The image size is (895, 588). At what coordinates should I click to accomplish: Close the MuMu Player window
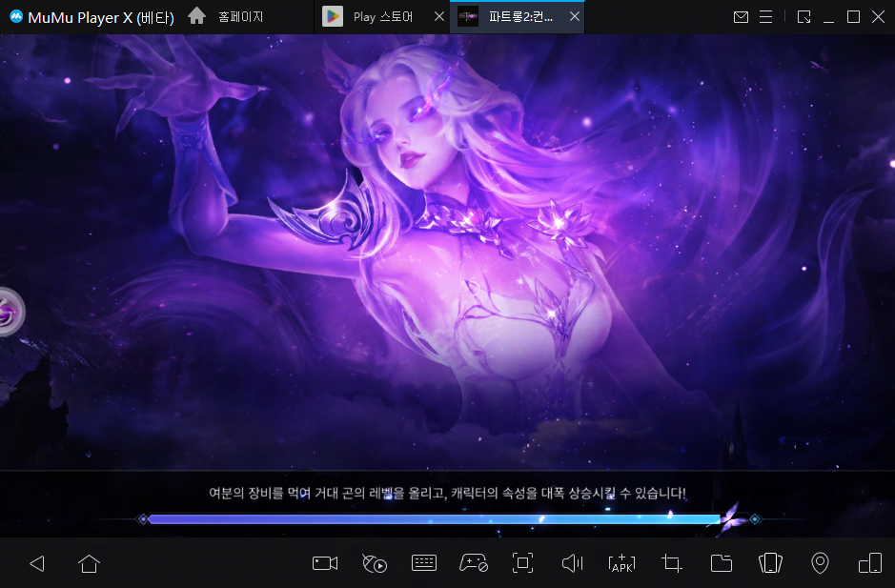pyautogui.click(x=879, y=17)
